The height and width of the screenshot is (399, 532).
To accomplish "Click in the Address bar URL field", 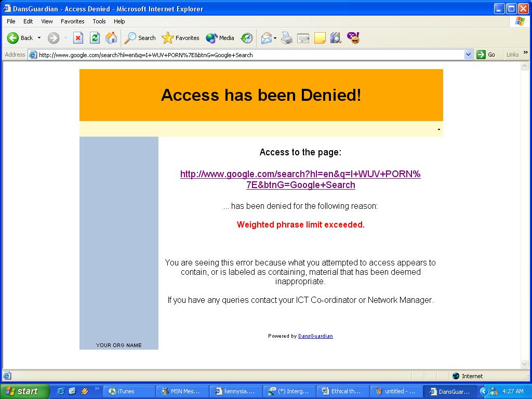I will point(250,55).
